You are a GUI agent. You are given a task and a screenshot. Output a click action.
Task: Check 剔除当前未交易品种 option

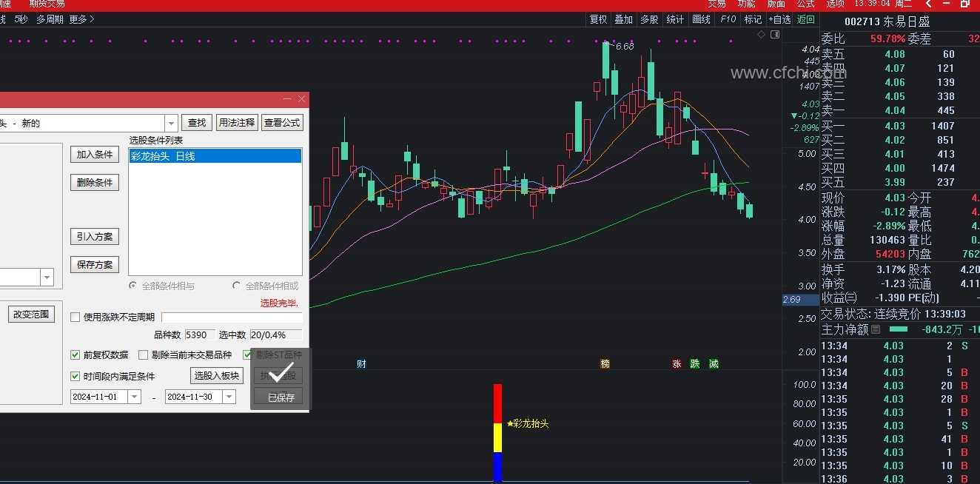point(144,354)
